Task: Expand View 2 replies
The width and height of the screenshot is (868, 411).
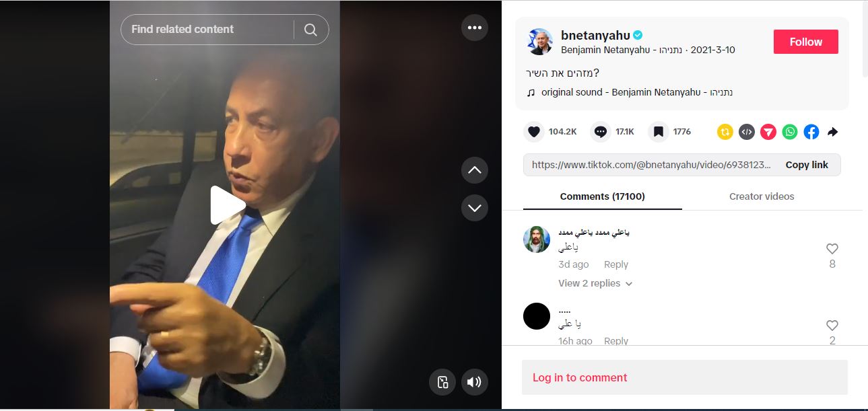Action: click(595, 283)
